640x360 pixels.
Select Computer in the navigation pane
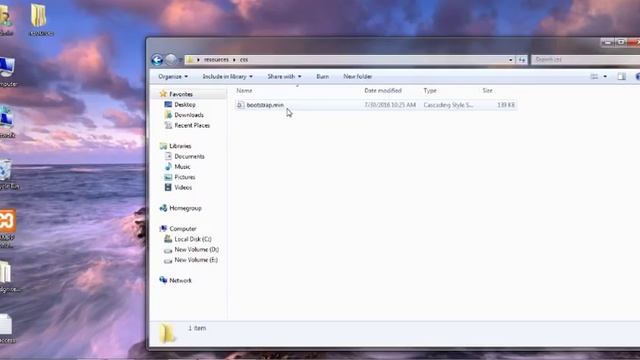click(183, 229)
